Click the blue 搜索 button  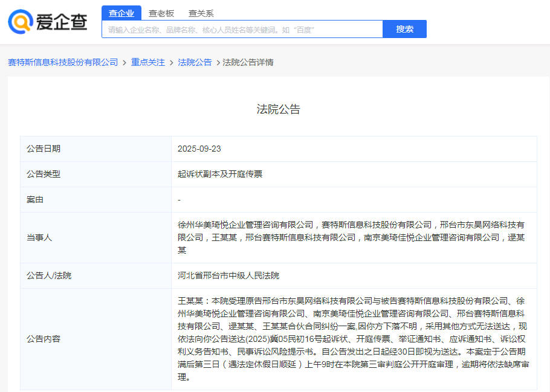404,29
